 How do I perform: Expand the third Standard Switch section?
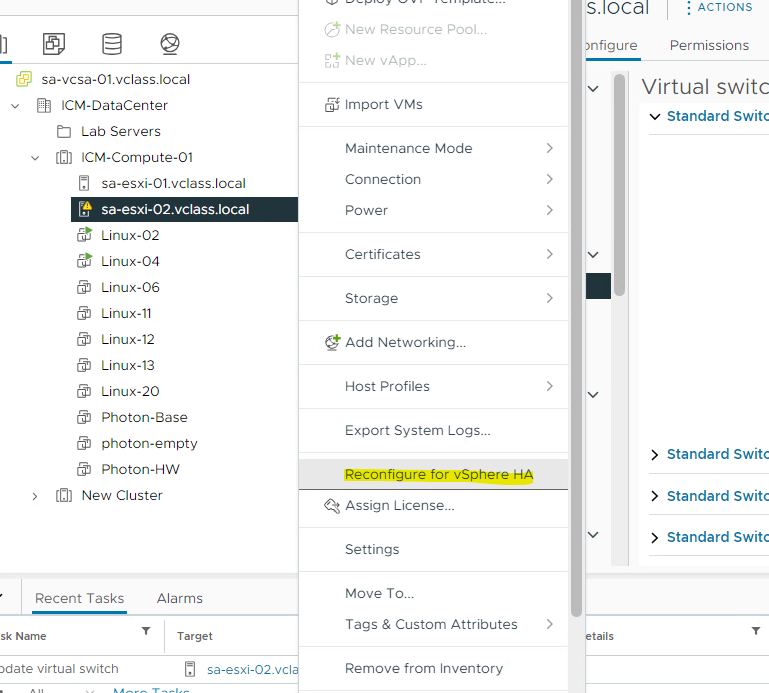point(654,496)
